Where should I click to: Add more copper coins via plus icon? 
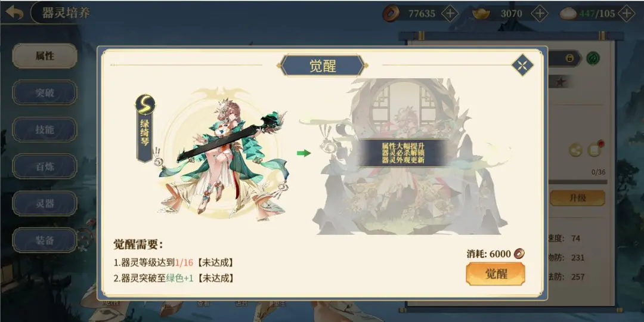click(x=450, y=14)
